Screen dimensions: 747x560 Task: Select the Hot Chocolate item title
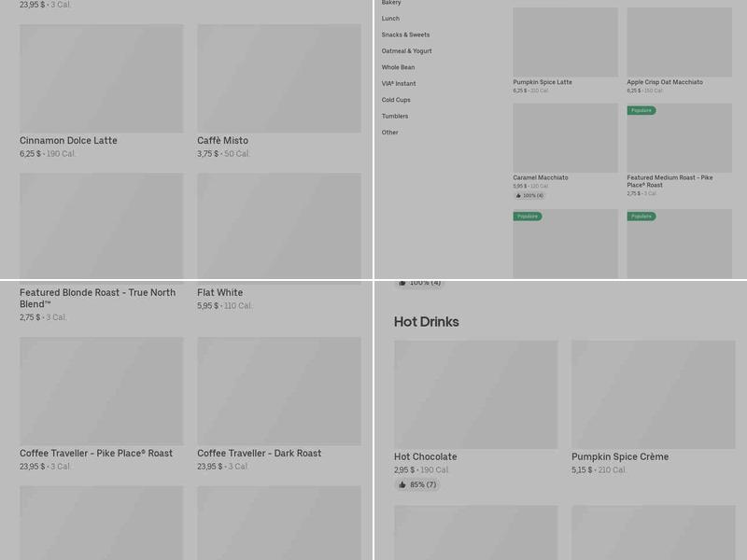426,456
